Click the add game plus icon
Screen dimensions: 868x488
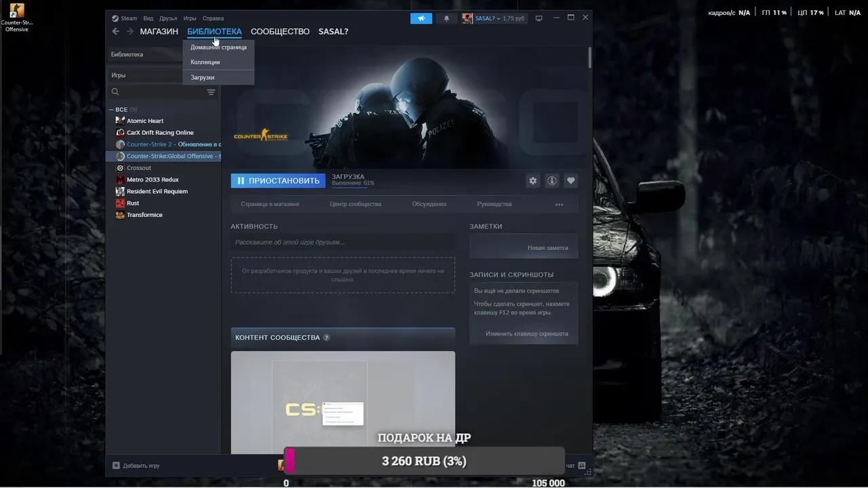(116, 466)
